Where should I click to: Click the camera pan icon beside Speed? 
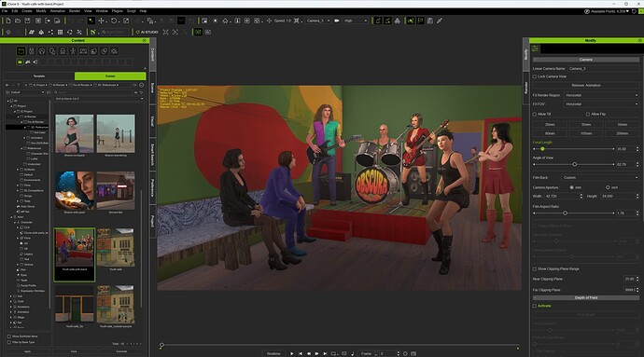[x=269, y=21]
